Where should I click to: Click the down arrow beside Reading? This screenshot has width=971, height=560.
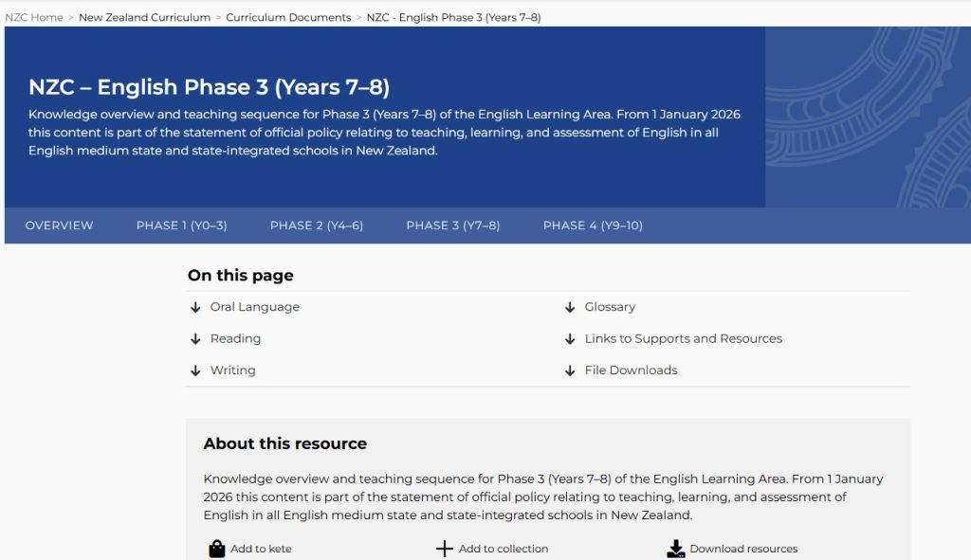195,339
